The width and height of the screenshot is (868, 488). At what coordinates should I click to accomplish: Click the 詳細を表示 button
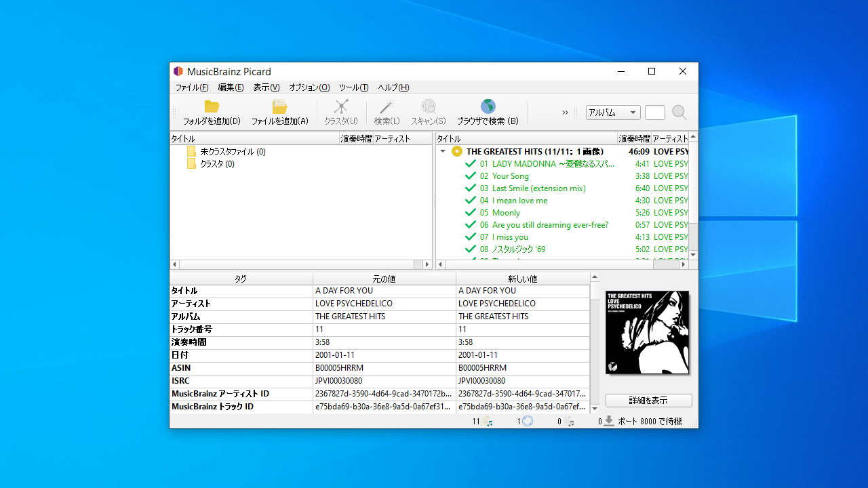649,401
